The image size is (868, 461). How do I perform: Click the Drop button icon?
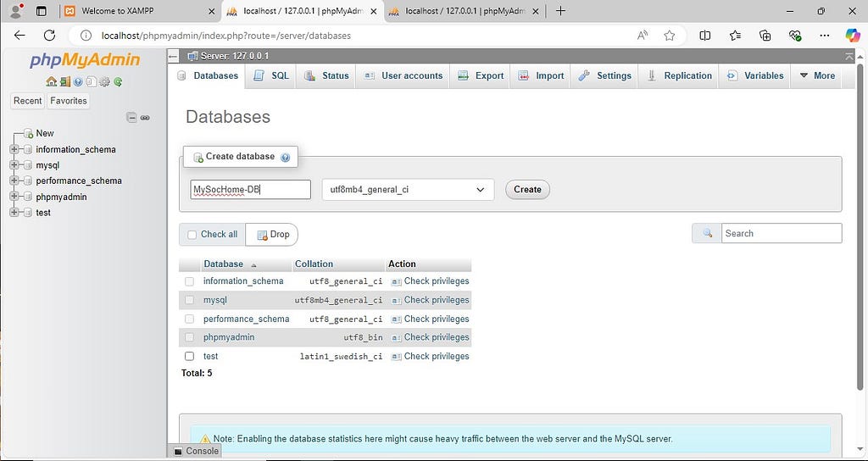click(262, 235)
